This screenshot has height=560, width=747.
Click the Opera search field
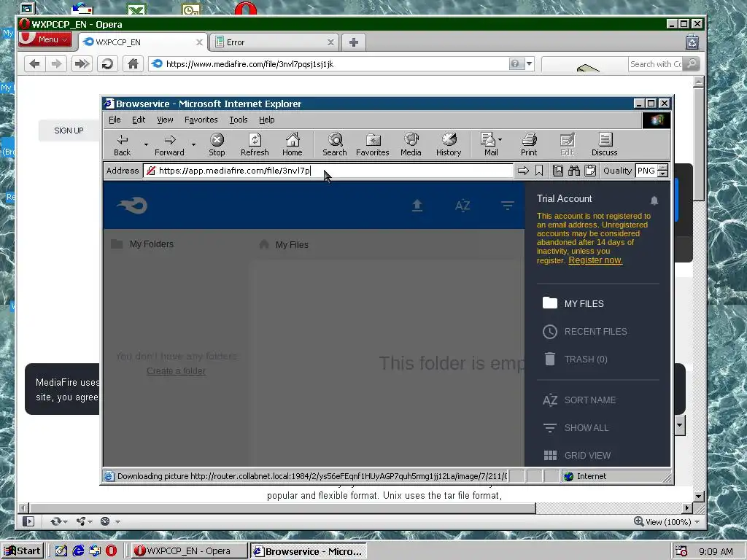[x=655, y=64]
